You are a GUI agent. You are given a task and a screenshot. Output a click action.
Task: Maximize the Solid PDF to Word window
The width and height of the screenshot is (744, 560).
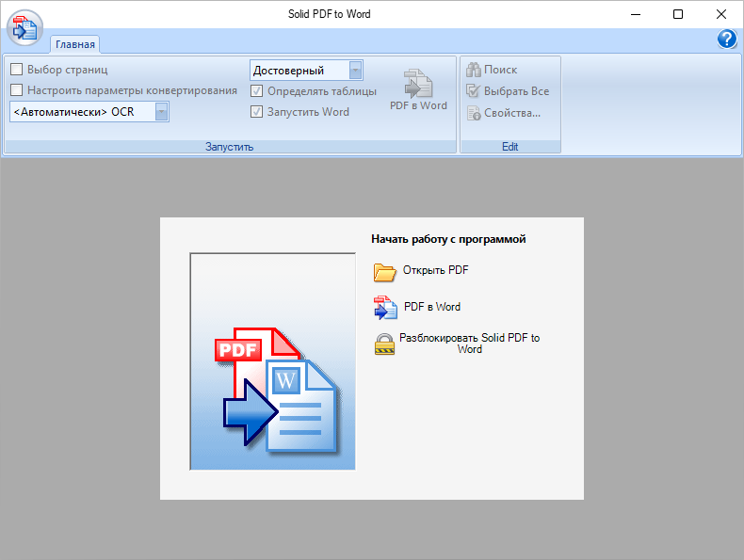click(678, 14)
